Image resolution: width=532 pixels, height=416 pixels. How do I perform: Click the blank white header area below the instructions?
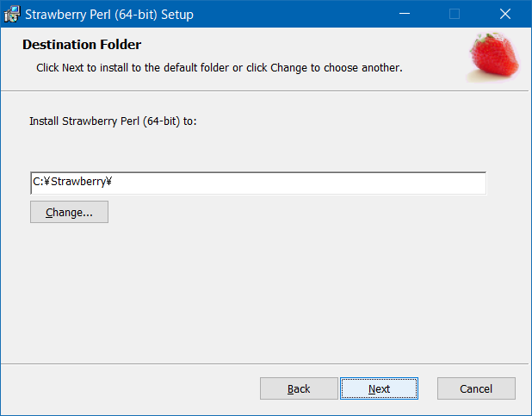258,83
